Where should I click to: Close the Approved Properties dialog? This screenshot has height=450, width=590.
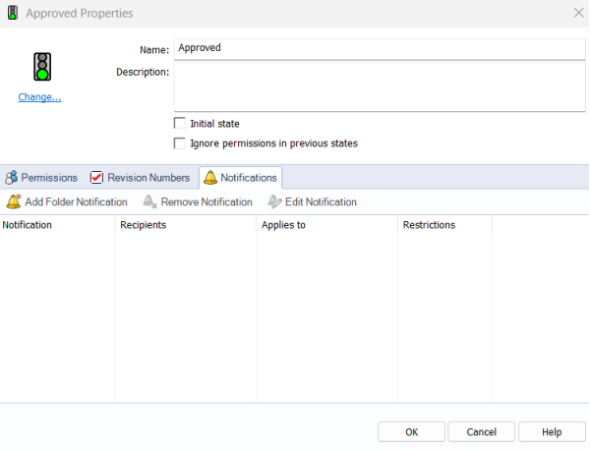[578, 13]
